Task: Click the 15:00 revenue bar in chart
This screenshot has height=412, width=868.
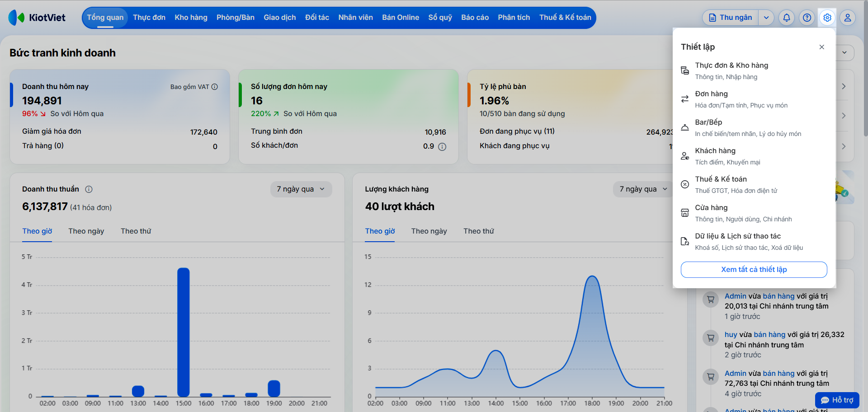Action: click(x=184, y=332)
